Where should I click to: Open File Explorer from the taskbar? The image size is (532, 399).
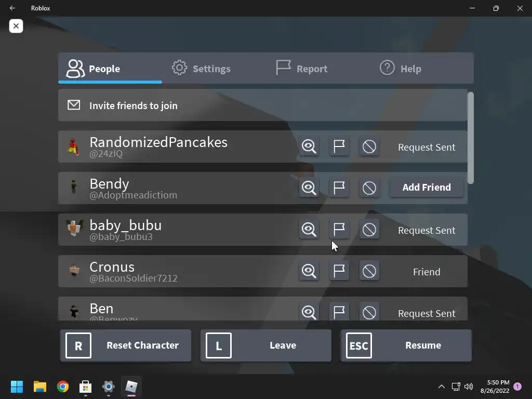coord(39,387)
